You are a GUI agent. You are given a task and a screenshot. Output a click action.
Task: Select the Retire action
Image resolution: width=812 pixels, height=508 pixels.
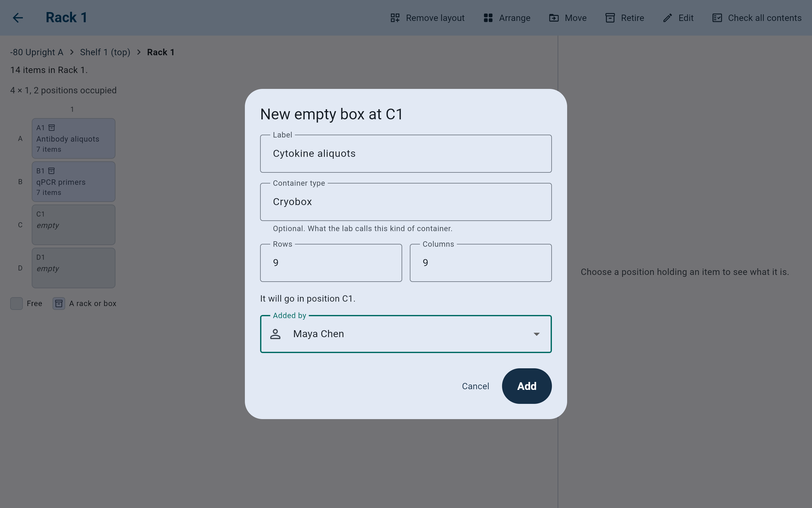point(625,18)
